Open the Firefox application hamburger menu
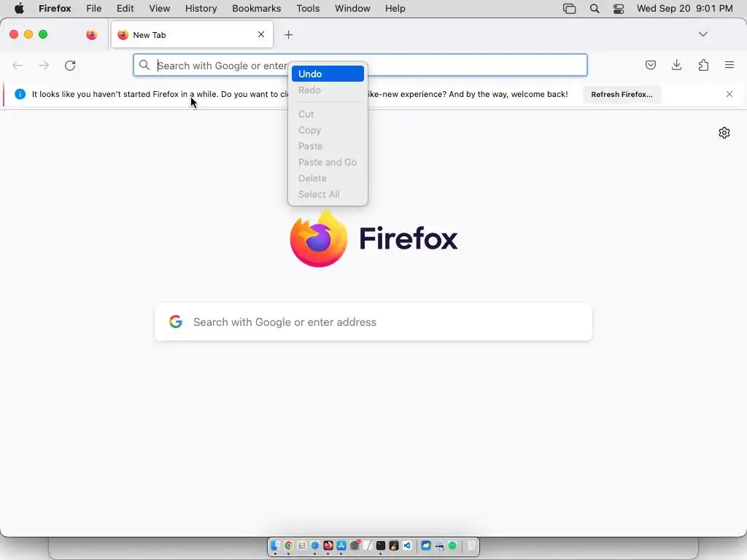 (729, 65)
